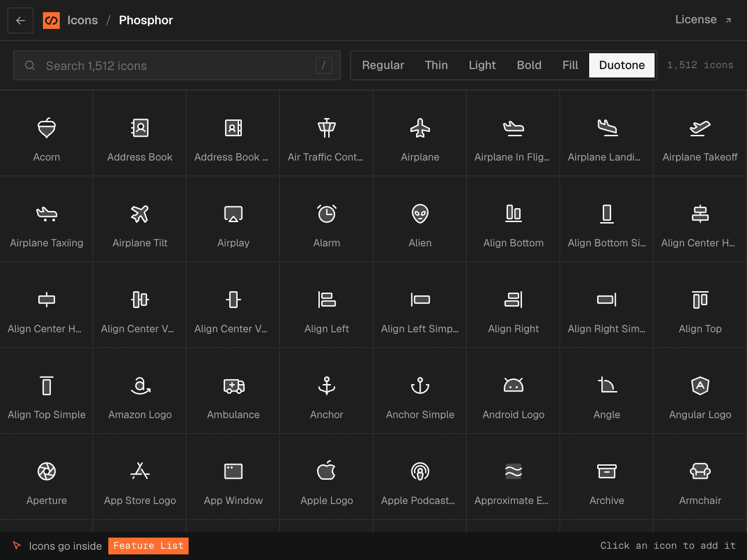Pick the Apple Podcasts Logo icon
This screenshot has width=747, height=560.
[420, 477]
